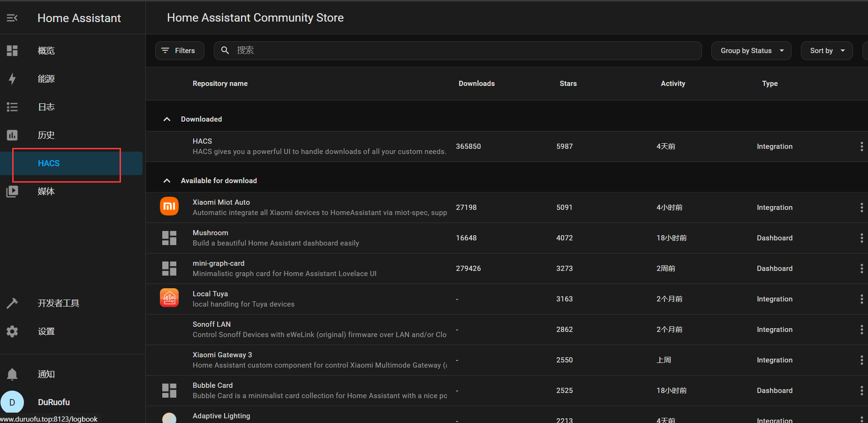868x423 pixels.
Task: Open the Sort by dropdown
Action: pos(827,51)
